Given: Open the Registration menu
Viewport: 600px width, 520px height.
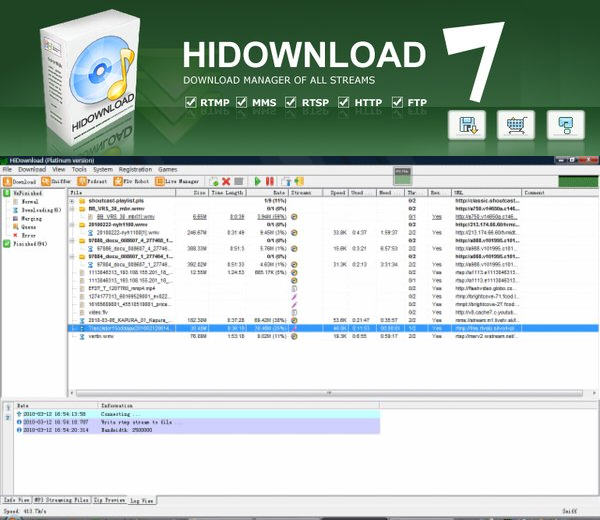Looking at the screenshot, I should 135,169.
